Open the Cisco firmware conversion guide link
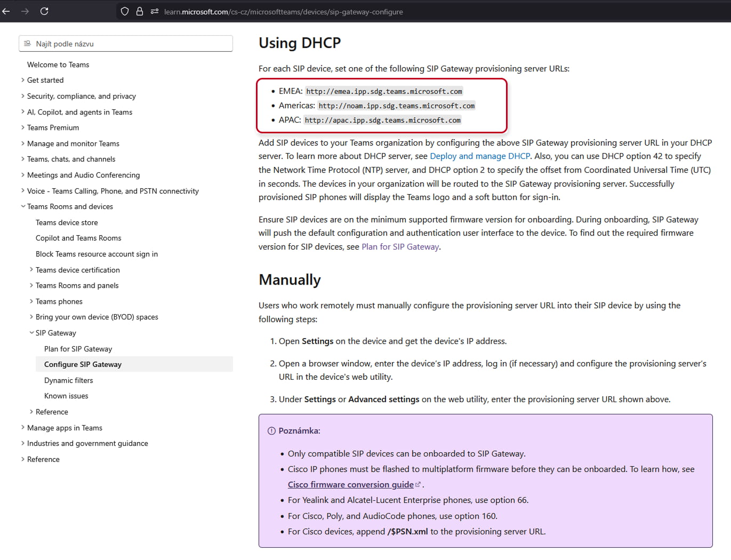This screenshot has height=560, width=731. coord(350,485)
